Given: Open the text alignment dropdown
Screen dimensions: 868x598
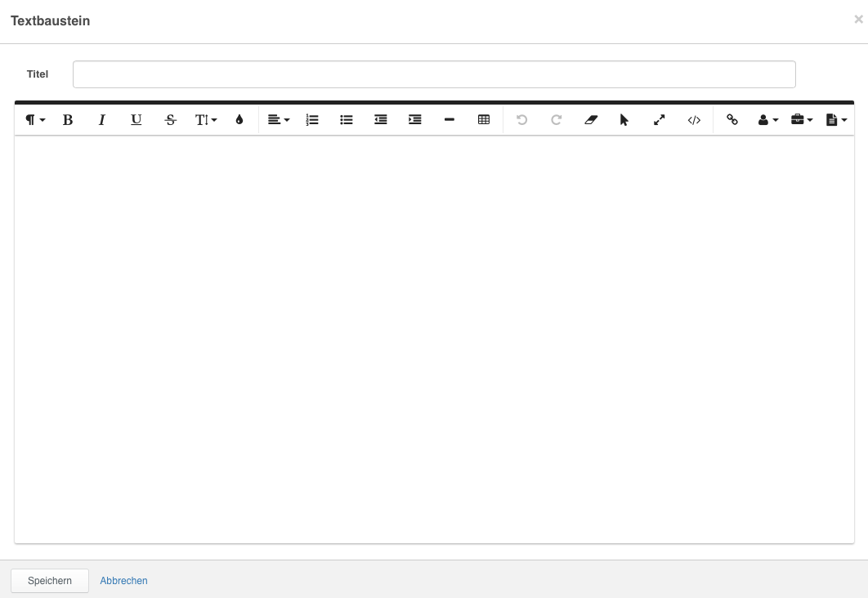Looking at the screenshot, I should (279, 120).
